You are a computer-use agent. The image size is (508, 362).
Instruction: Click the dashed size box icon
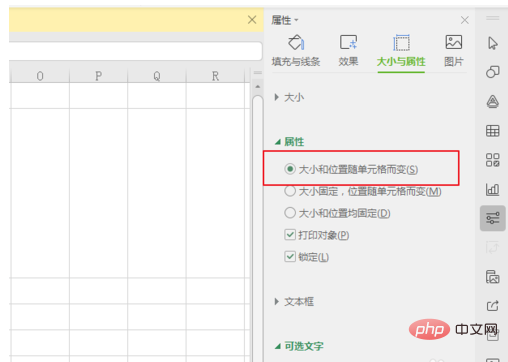point(401,42)
